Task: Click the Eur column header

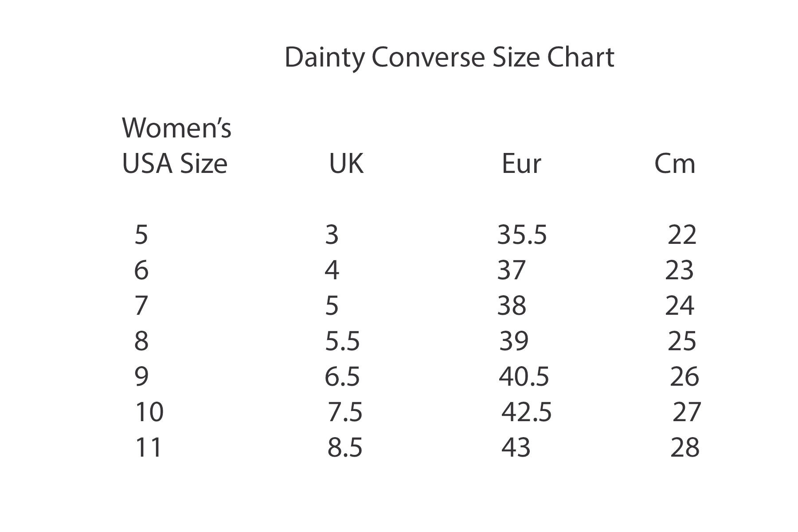Action: pos(521,164)
